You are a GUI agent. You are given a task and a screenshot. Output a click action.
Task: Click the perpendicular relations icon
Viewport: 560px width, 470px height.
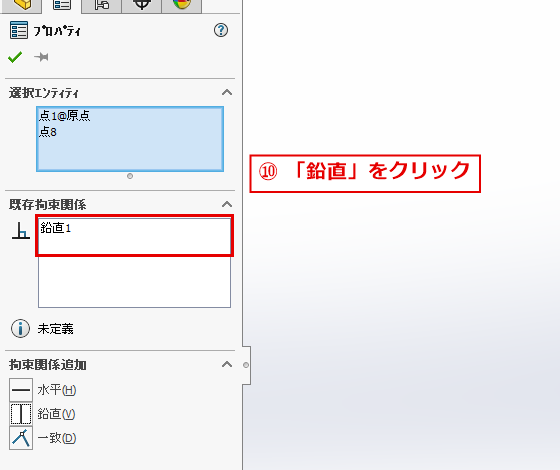(x=21, y=230)
